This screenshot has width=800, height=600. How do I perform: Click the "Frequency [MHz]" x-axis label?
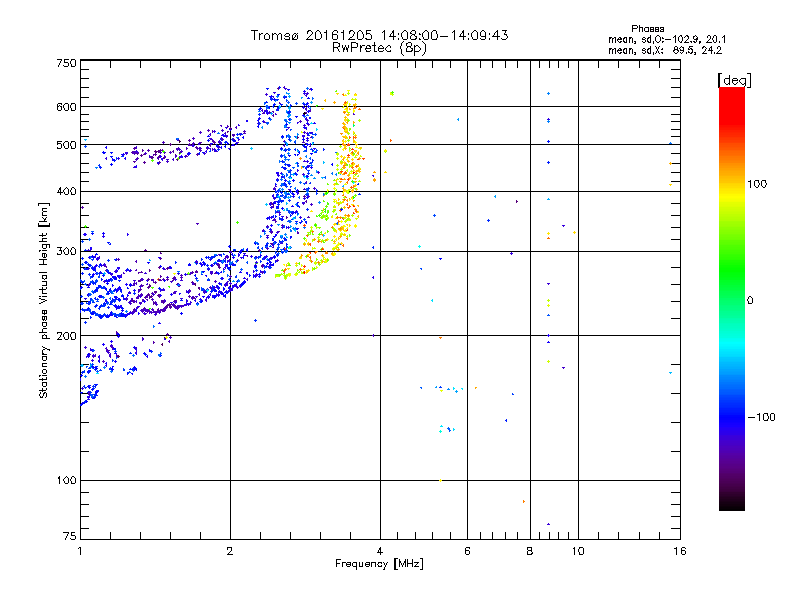pyautogui.click(x=379, y=564)
